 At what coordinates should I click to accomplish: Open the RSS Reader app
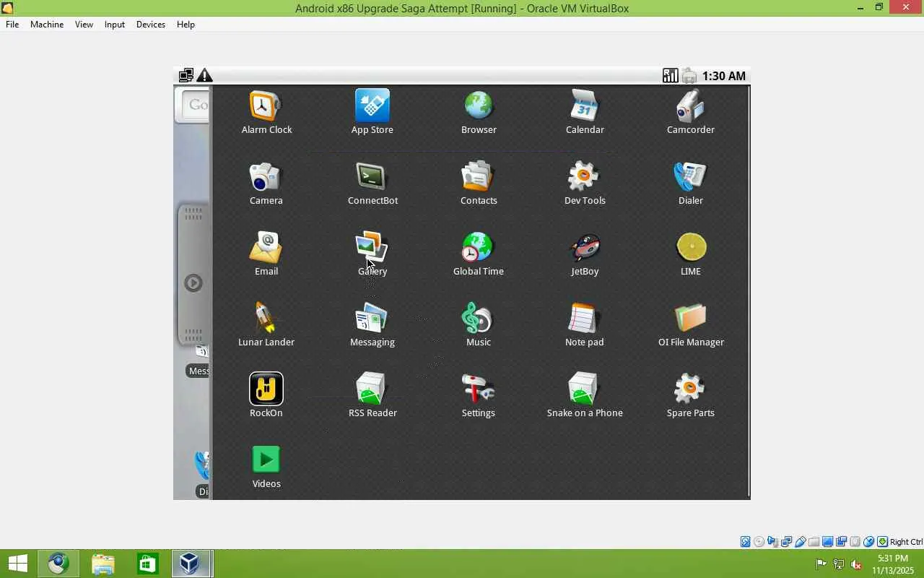pos(372,396)
